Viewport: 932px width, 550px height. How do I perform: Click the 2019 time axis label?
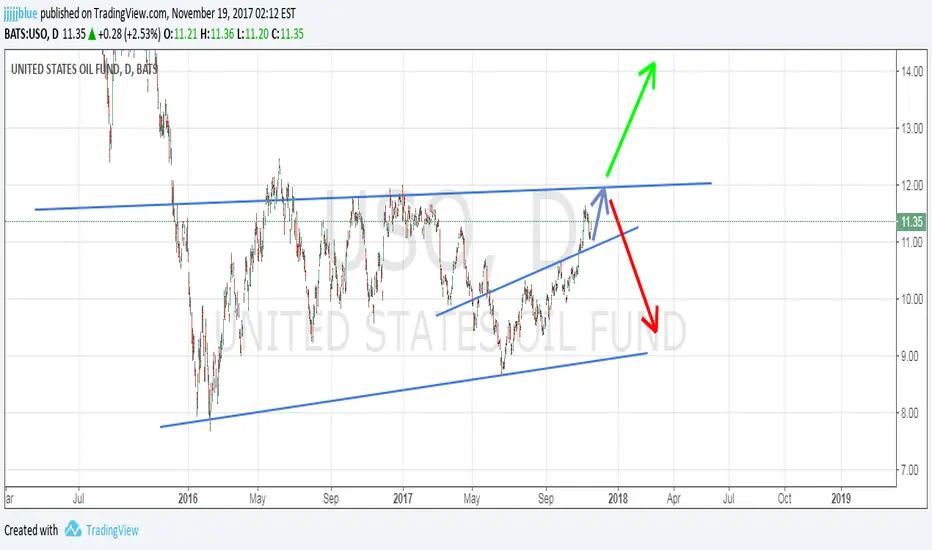point(841,498)
